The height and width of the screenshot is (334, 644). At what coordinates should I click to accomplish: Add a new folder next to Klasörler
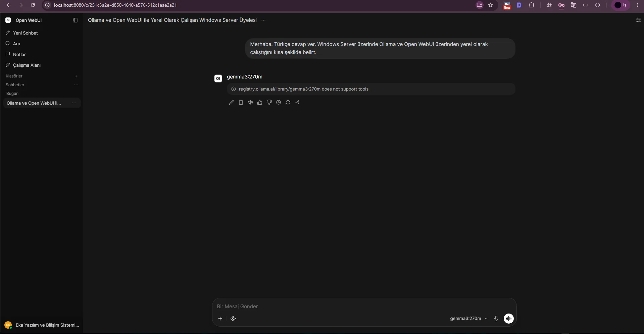click(76, 76)
